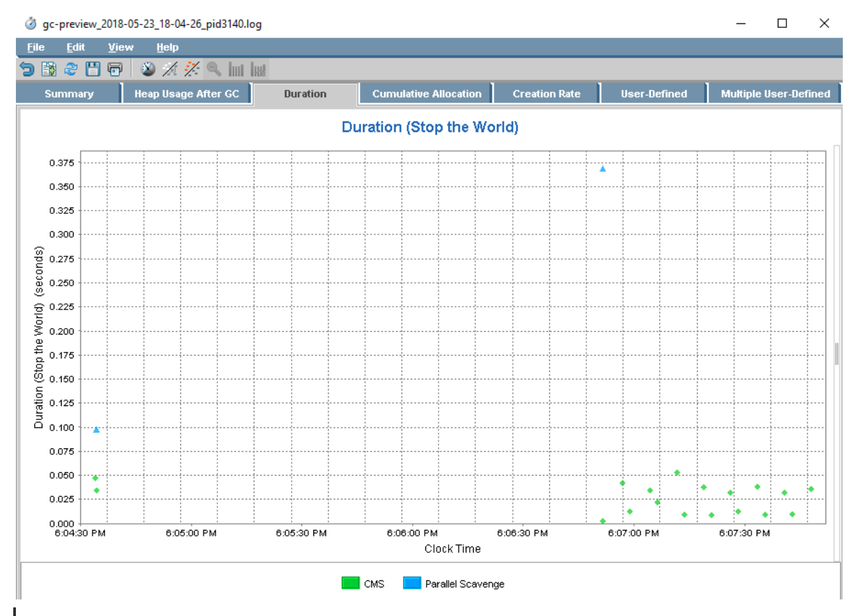The height and width of the screenshot is (616, 864).
Task: Click the 6:05:30 PM axis tick label
Action: coord(301,533)
